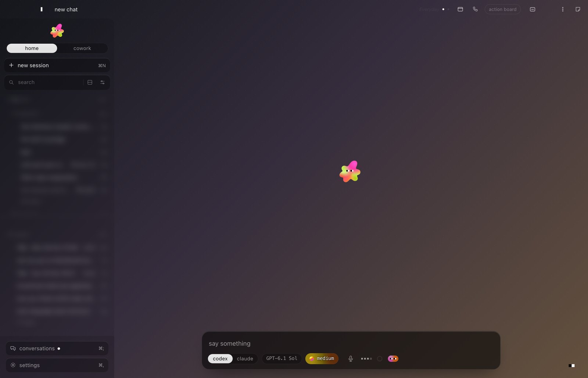
Task: Switch to the cowork tab
Action: point(82,48)
